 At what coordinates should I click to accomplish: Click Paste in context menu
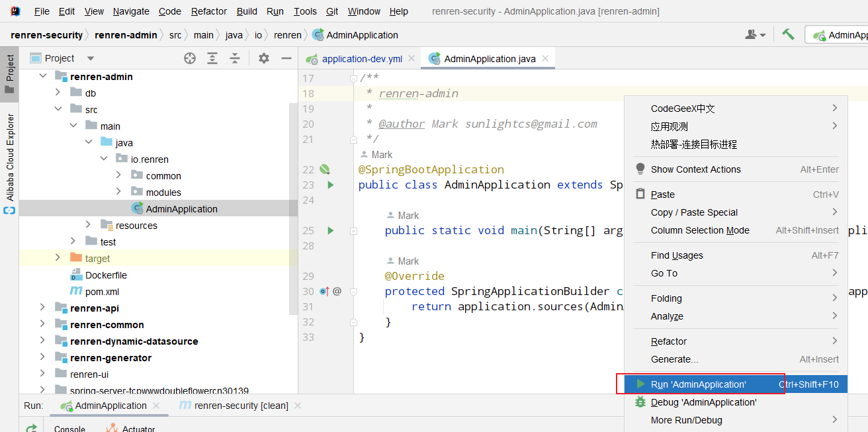coord(736,194)
